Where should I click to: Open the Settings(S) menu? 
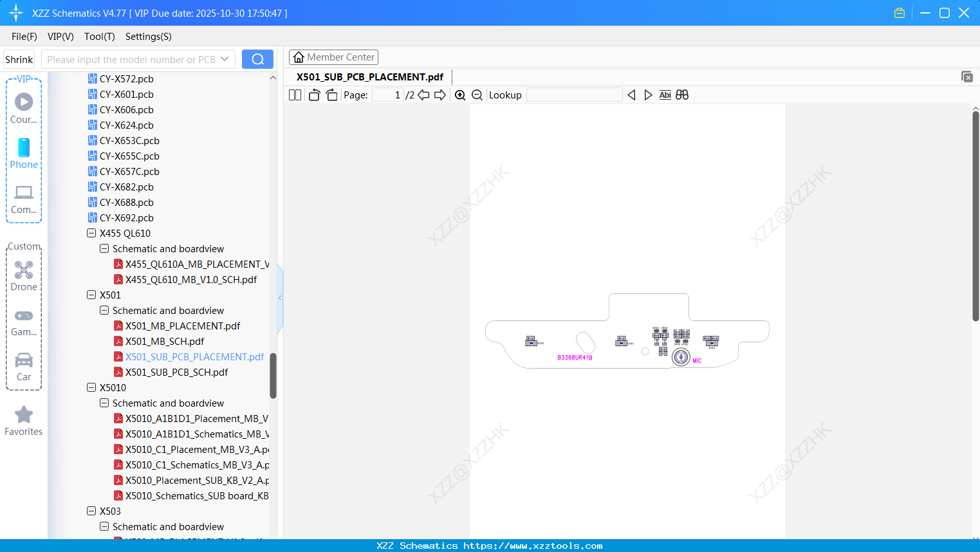point(149,36)
